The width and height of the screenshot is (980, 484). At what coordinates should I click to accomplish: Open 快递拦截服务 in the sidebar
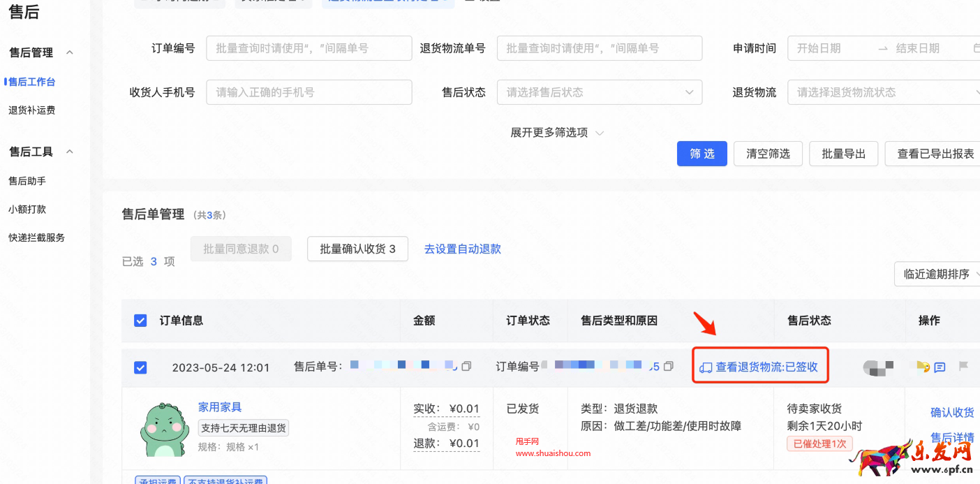[x=36, y=237]
